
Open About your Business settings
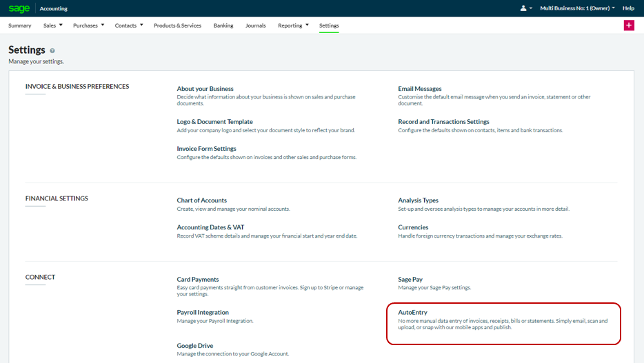[205, 89]
